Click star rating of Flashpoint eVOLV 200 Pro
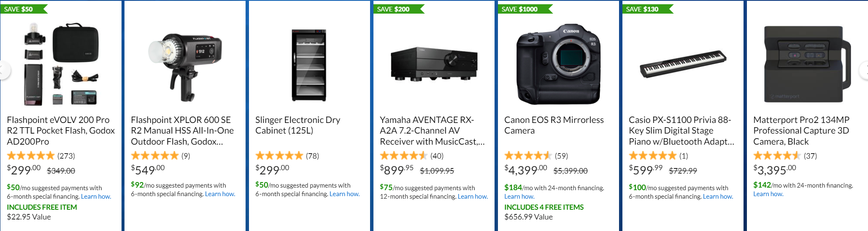The height and width of the screenshot is (231, 868). (31, 156)
